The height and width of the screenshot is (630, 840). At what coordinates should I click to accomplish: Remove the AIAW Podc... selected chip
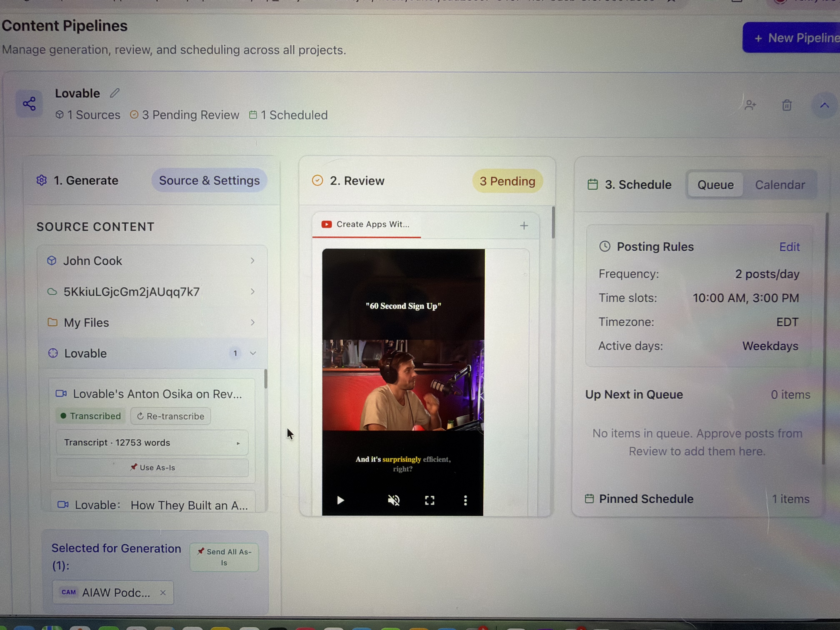point(163,592)
